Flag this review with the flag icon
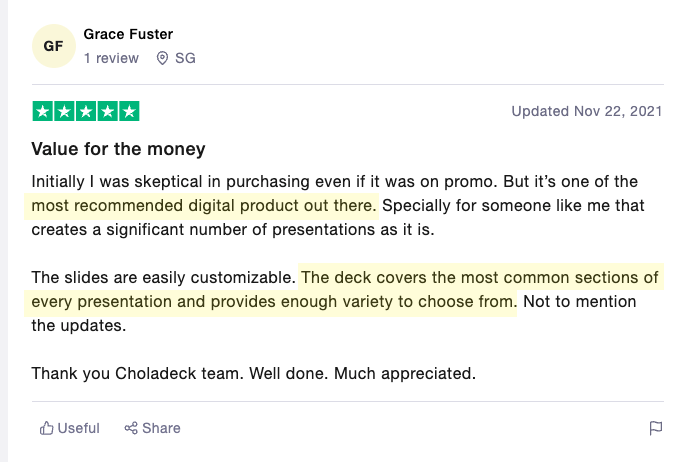 click(x=656, y=428)
